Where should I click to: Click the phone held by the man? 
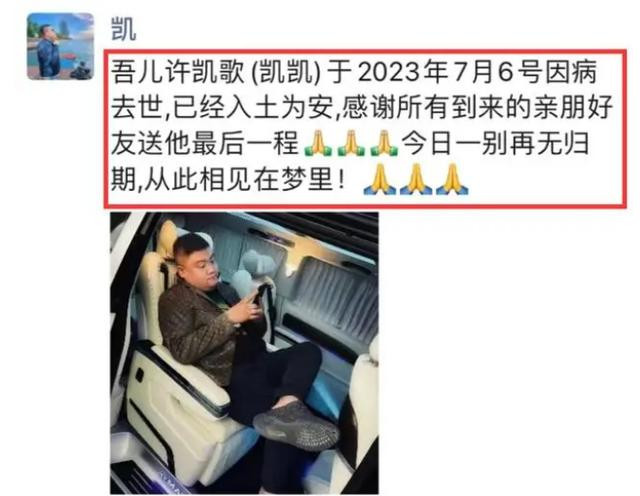[259, 296]
